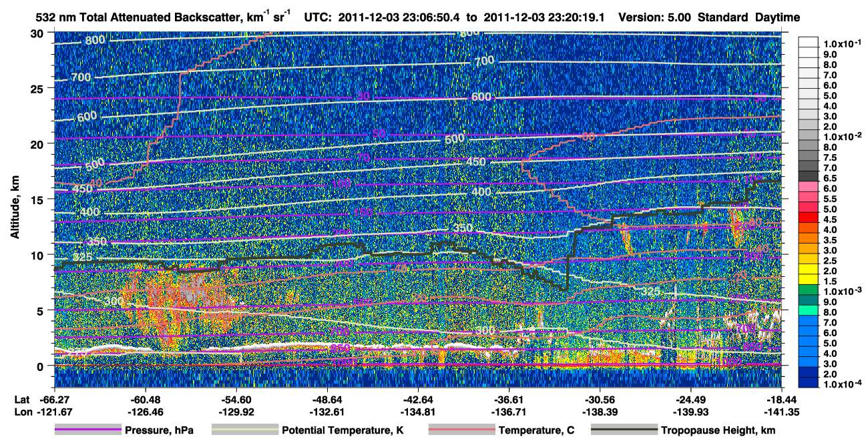
Task: Click colorbar label '1.0x10-4'
Action: [x=844, y=385]
